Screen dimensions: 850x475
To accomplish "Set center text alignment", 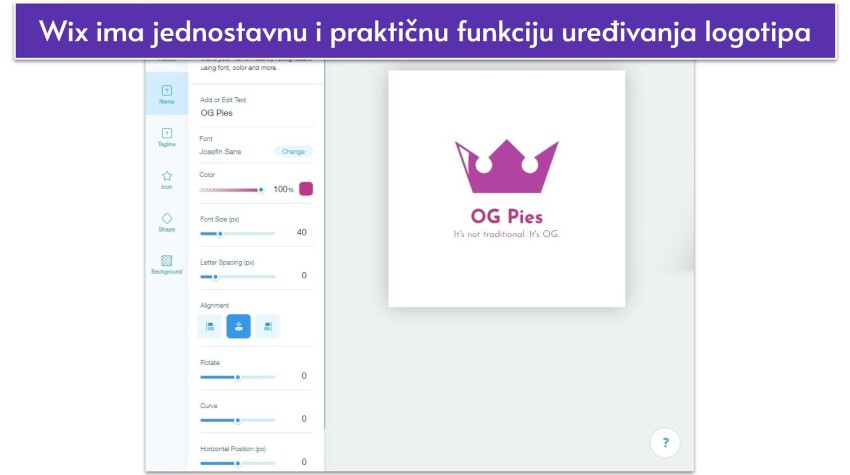I will pos(238,326).
